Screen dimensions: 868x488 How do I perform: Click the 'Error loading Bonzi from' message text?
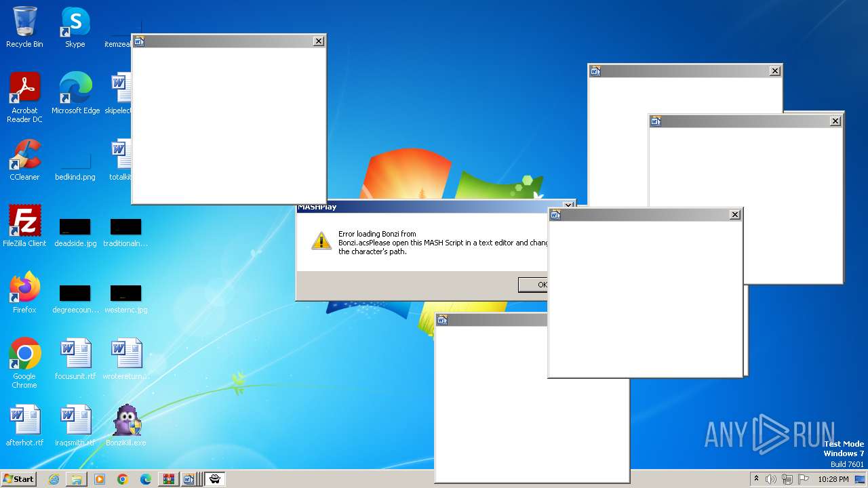pyautogui.click(x=377, y=234)
